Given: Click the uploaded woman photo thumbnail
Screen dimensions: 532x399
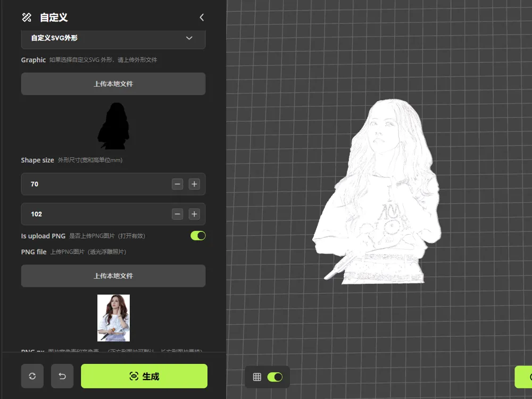Looking at the screenshot, I should pos(113,318).
